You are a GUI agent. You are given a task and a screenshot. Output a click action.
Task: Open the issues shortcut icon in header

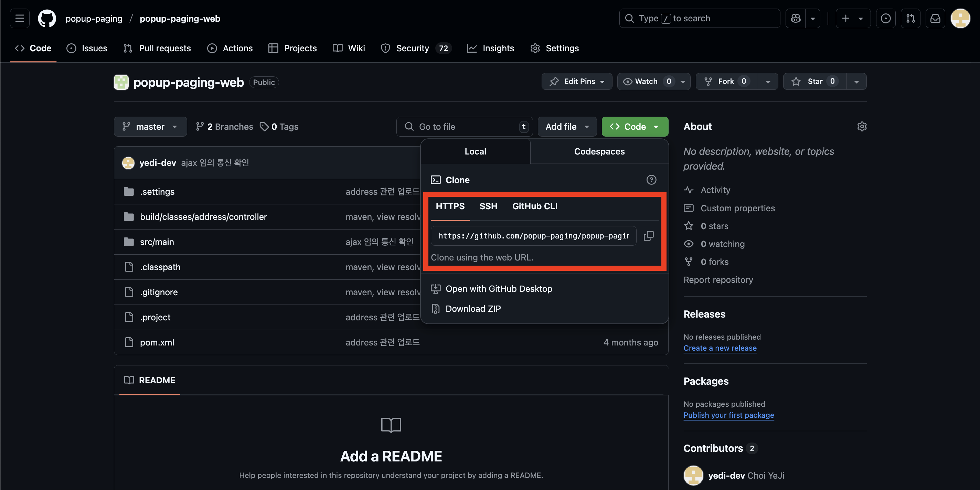pos(886,18)
